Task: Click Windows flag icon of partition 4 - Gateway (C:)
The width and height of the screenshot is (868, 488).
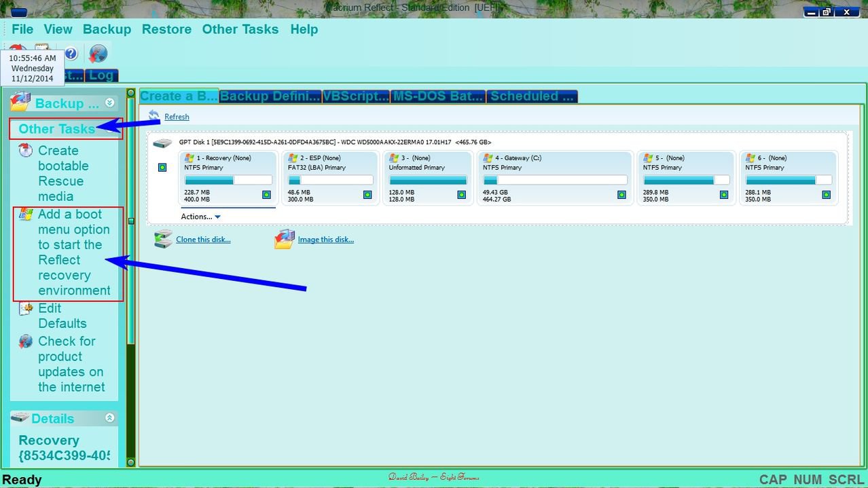Action: [x=488, y=157]
